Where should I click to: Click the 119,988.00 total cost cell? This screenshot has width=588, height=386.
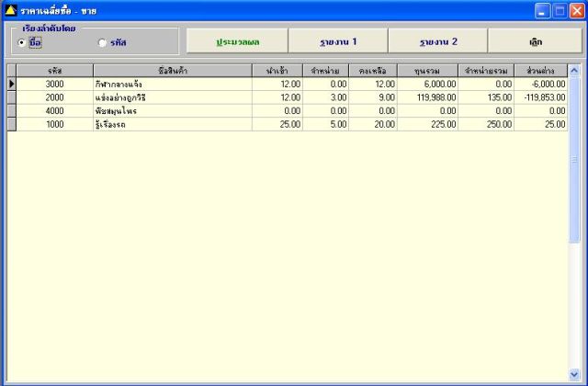[x=427, y=97]
